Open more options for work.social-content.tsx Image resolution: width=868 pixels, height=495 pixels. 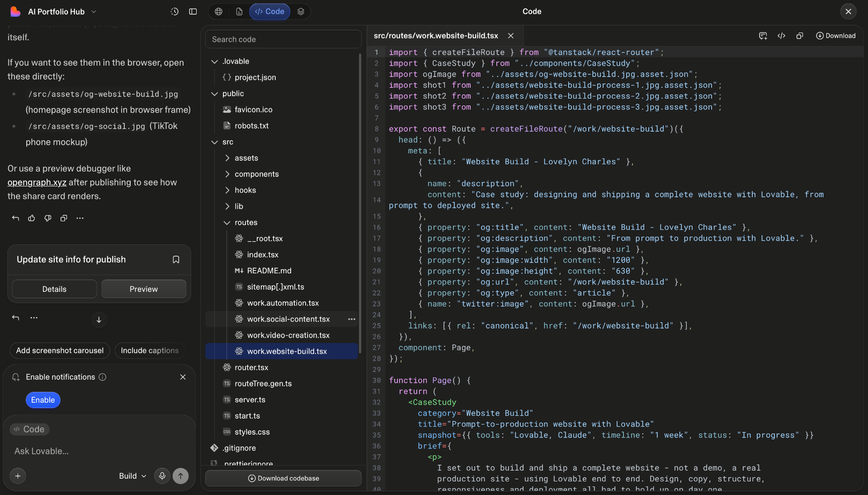click(x=352, y=319)
